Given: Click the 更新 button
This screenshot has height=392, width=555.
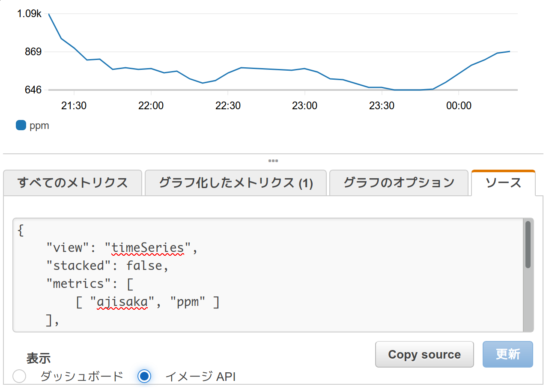Looking at the screenshot, I should [507, 354].
